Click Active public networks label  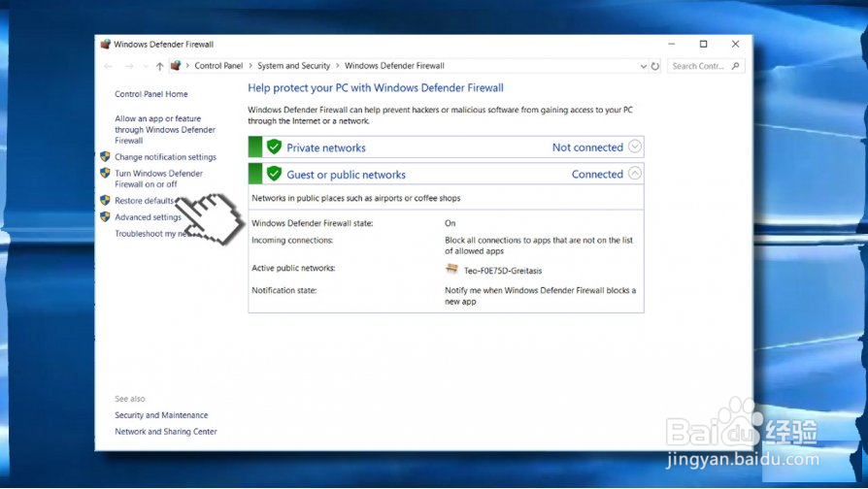pyautogui.click(x=293, y=268)
